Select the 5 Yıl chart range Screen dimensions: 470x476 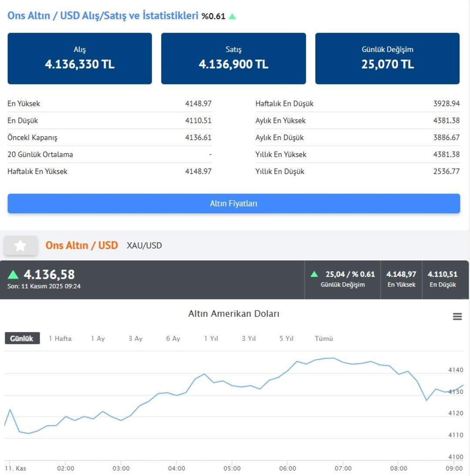pos(286,338)
